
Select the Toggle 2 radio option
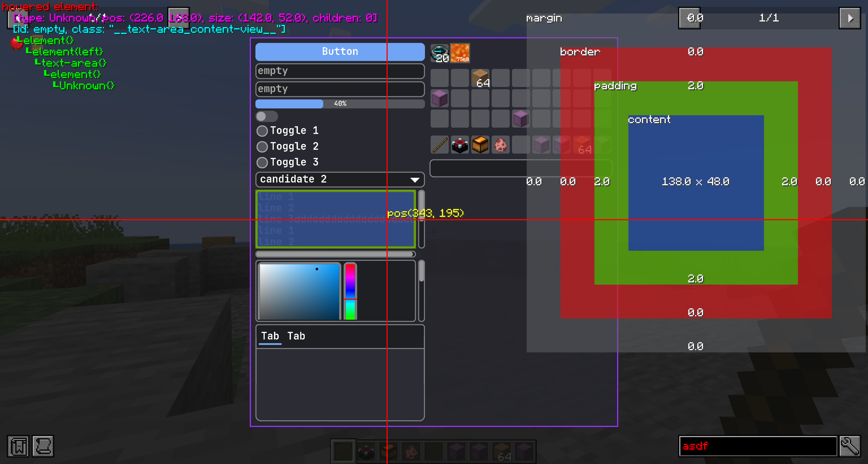pyautogui.click(x=262, y=146)
